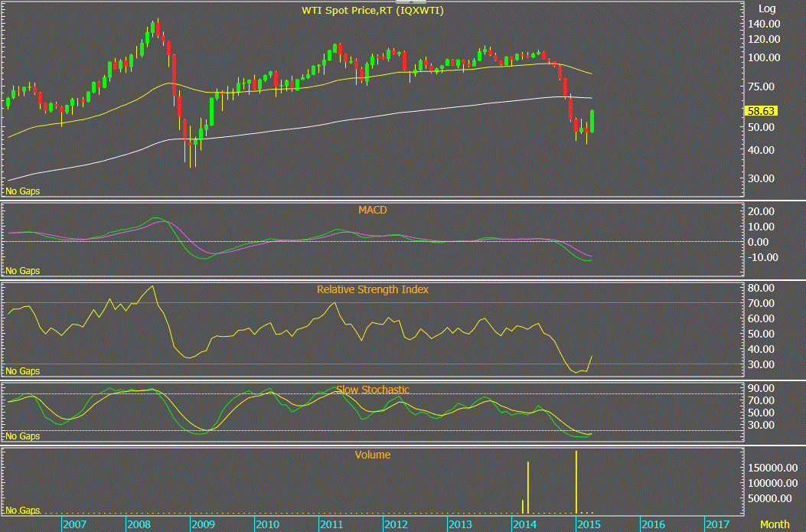Click the -10.00 MACD axis label
Image resolution: width=806 pixels, height=532 pixels.
[x=762, y=257]
